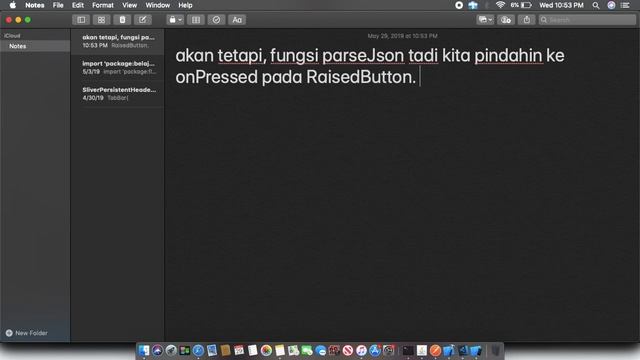The image size is (640, 360).
Task: Open Finder from the dock
Action: coord(144,350)
